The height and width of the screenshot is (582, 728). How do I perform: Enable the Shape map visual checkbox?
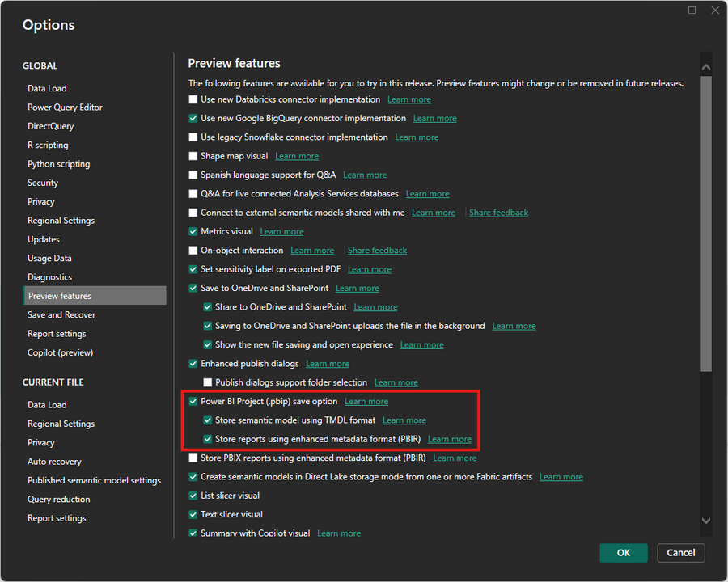[x=193, y=156]
